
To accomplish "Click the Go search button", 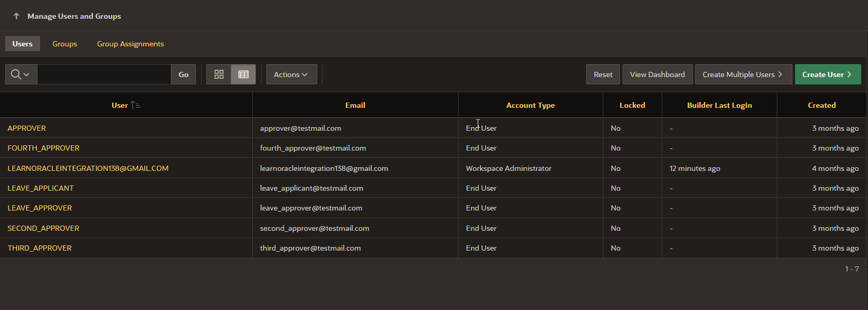I will [x=183, y=75].
